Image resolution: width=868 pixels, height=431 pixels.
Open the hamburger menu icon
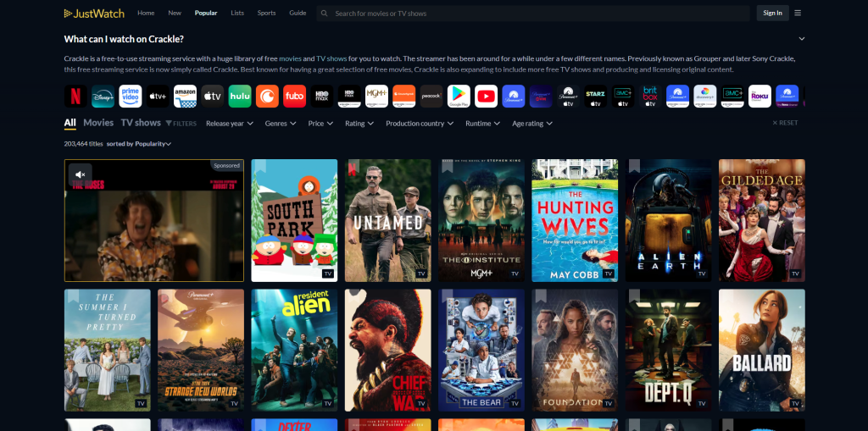point(798,14)
